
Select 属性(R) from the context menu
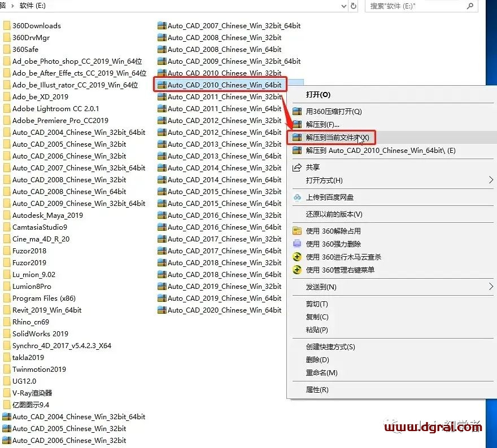[317, 389]
